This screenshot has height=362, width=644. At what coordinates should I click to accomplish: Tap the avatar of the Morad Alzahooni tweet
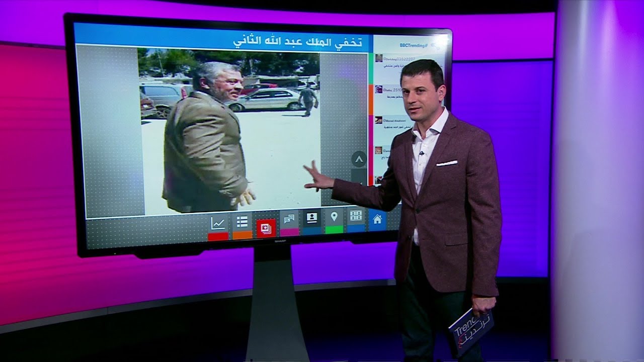tap(378, 120)
